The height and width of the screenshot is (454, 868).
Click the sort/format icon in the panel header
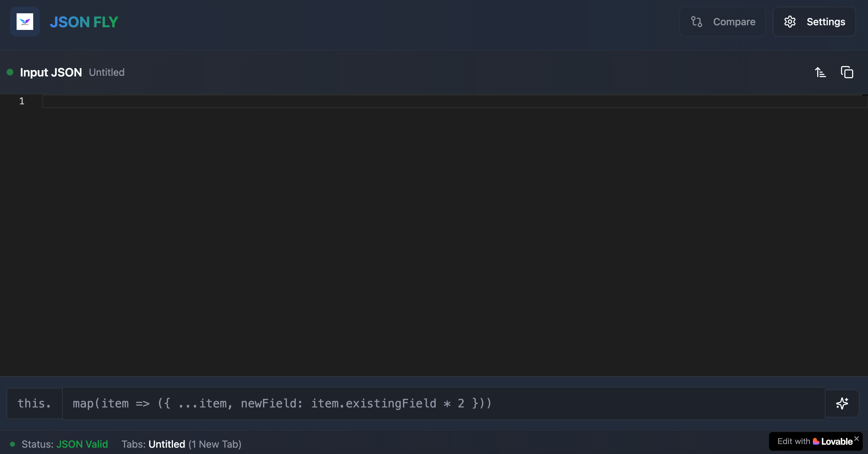[x=820, y=72]
